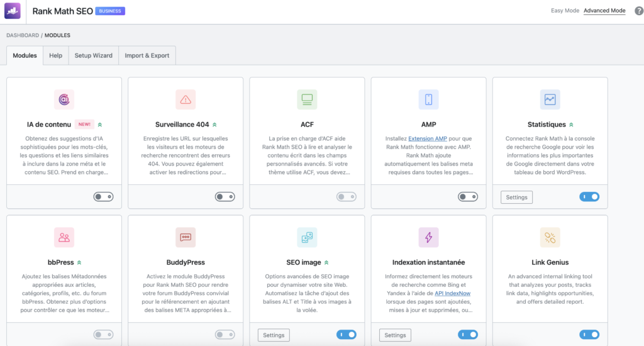Click the Statistiques chart icon

550,99
